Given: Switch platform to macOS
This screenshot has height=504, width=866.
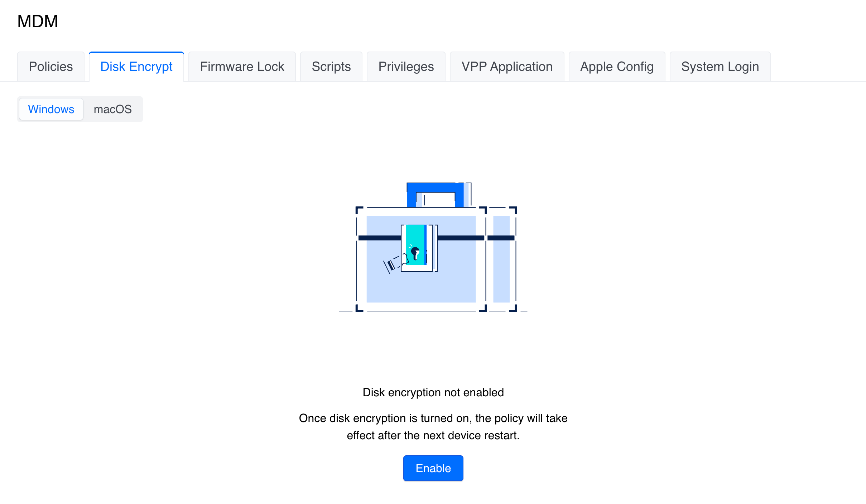Looking at the screenshot, I should coord(112,109).
